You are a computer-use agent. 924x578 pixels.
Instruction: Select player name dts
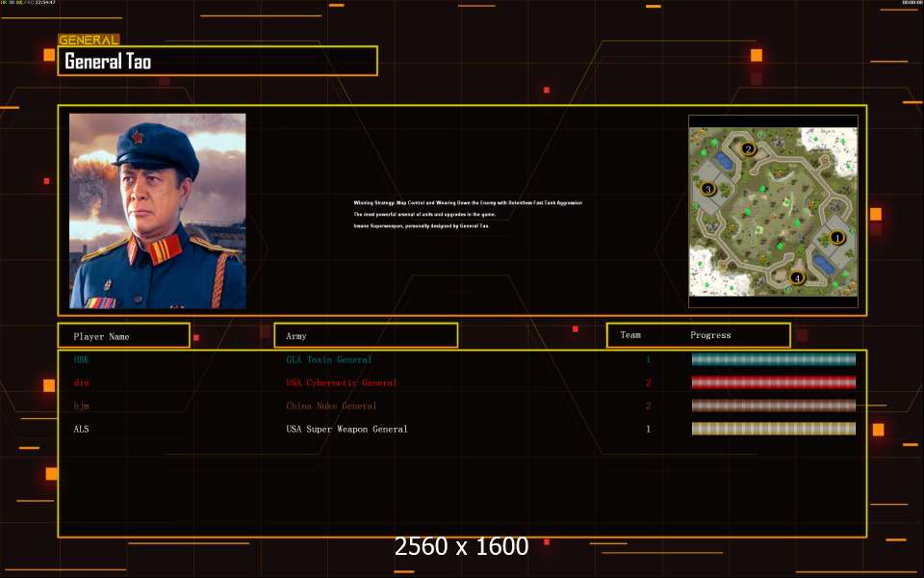[x=81, y=382]
